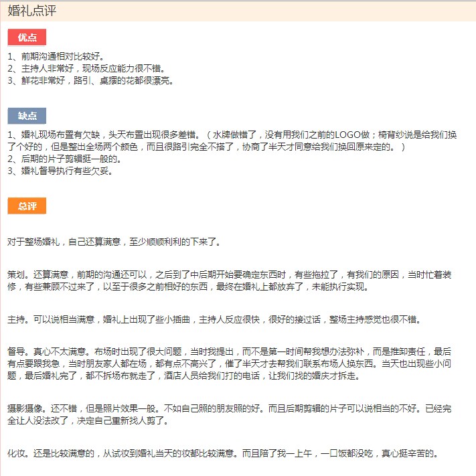Click the paragraph starting with 化妆

click(x=224, y=453)
